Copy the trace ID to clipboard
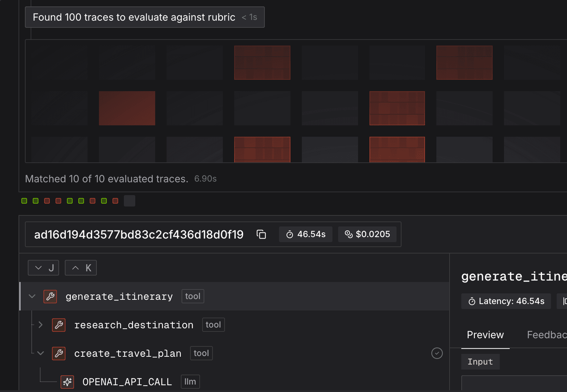This screenshot has width=567, height=392. [261, 234]
